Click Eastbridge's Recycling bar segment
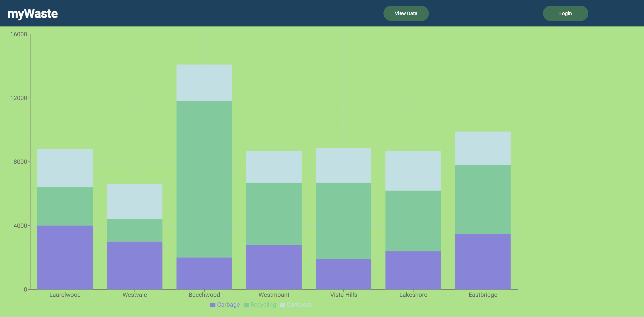Image resolution: width=644 pixels, height=317 pixels. [482, 199]
